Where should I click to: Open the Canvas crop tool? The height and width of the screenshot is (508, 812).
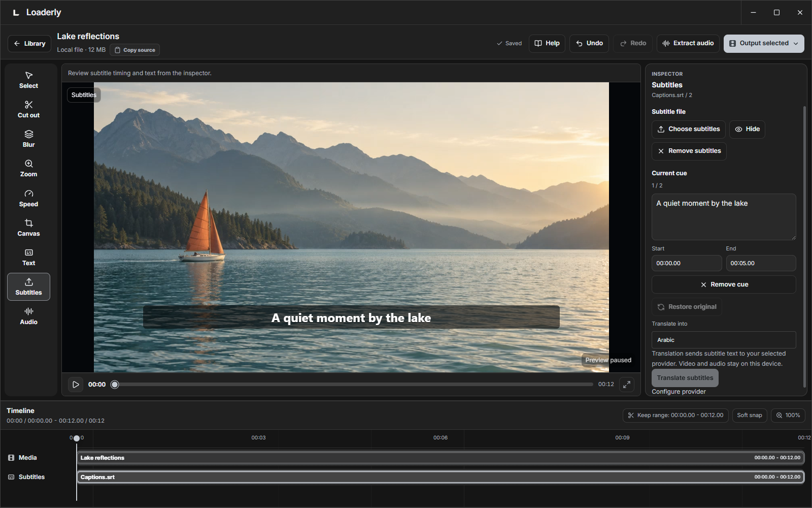click(x=28, y=228)
